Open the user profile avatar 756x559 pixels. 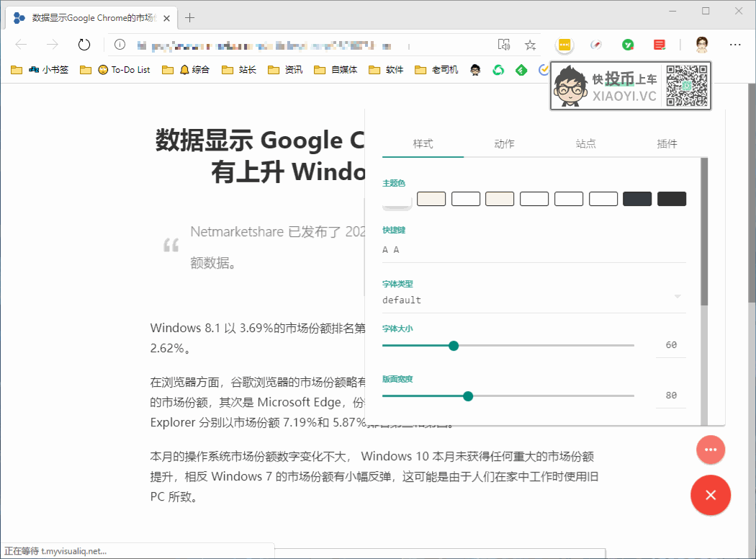click(703, 45)
